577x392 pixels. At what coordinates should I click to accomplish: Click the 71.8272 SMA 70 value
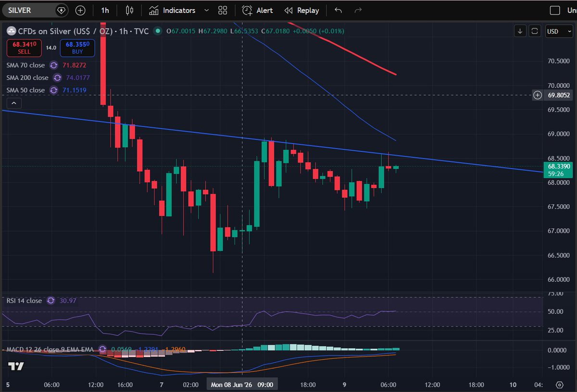pos(74,65)
